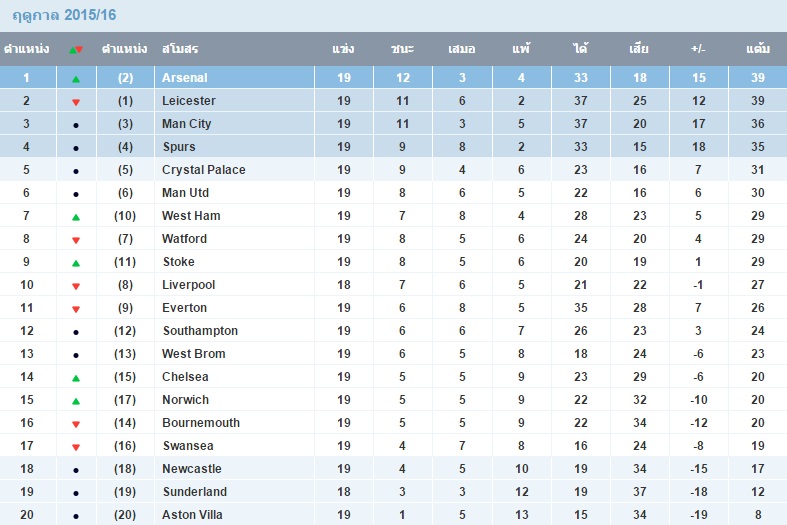Click the green up arrow in Chelsea row

(76, 378)
